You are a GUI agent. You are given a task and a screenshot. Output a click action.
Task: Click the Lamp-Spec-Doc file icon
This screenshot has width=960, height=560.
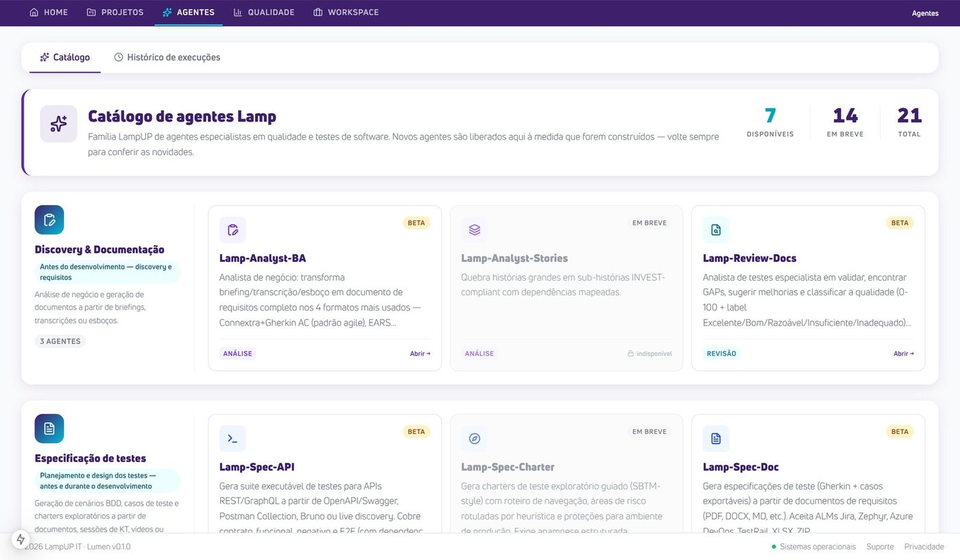coord(716,439)
